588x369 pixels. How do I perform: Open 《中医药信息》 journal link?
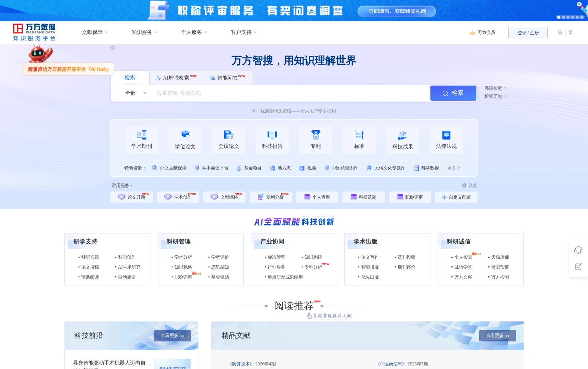(391, 364)
